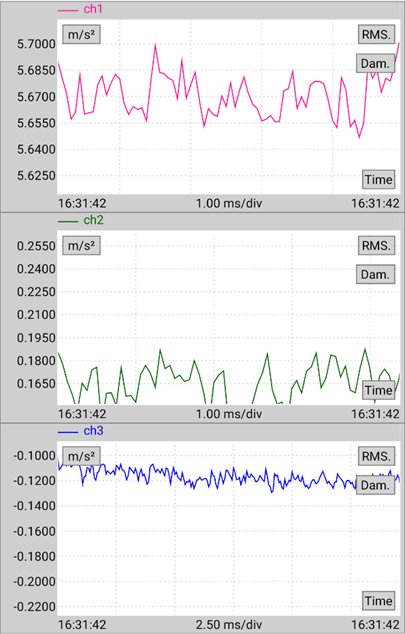Click the pink ch1 legend line swatch

(x=68, y=10)
